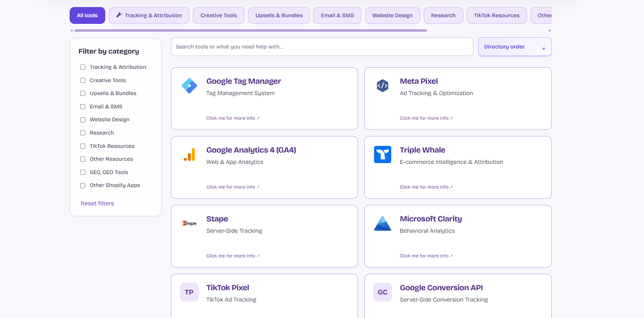This screenshot has width=644, height=318.
Task: Switch to the Website Design tab
Action: pyautogui.click(x=392, y=15)
